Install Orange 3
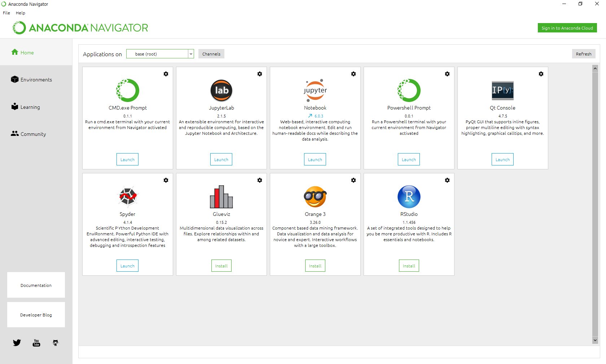The width and height of the screenshot is (606, 364). coord(315,266)
